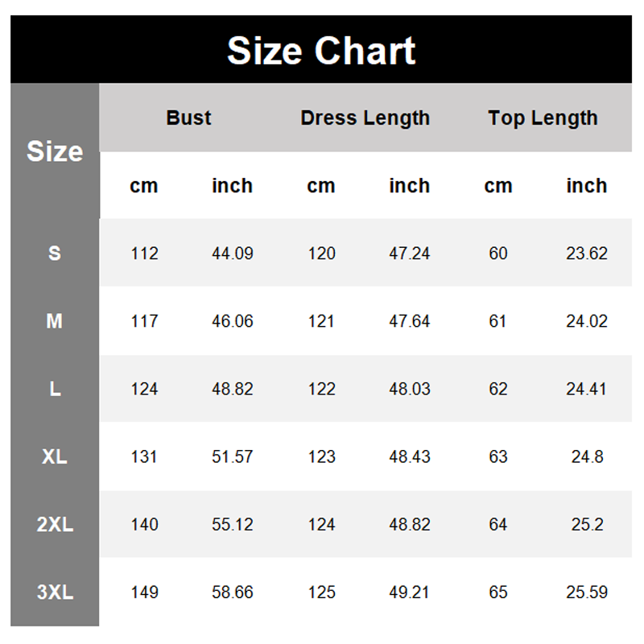Click the Size Chart title banner
Image resolution: width=644 pixels, height=644 pixels.
point(321,50)
